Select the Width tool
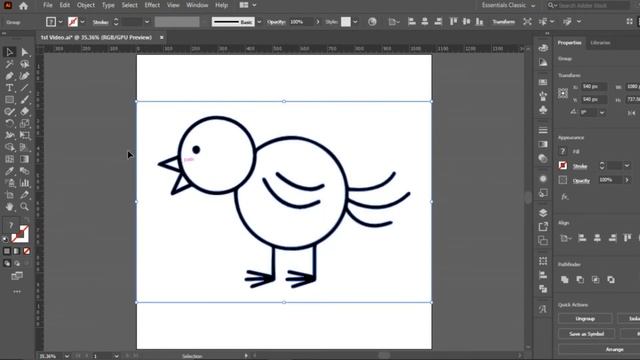This screenshot has height=360, width=640. click(x=9, y=135)
